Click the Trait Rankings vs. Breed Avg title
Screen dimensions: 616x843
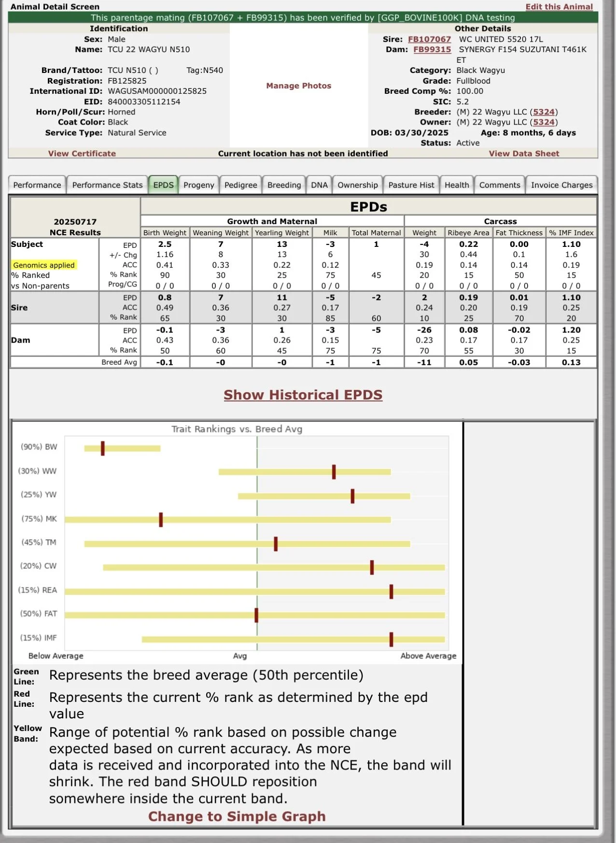click(237, 429)
